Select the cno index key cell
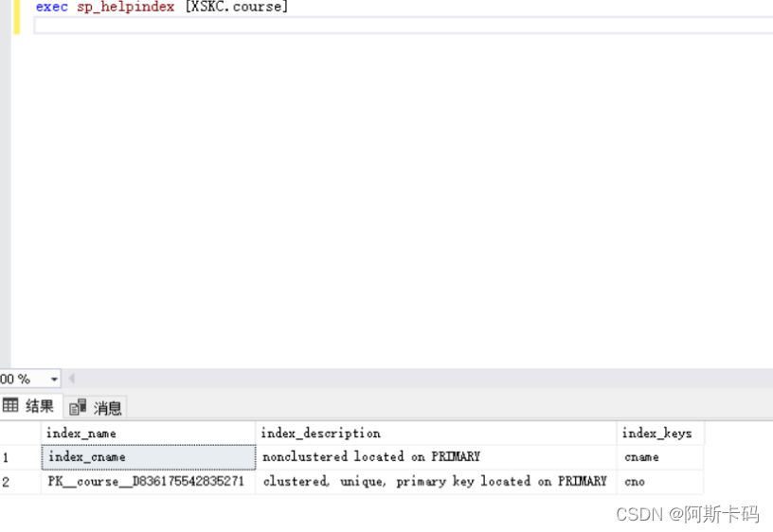This screenshot has width=773, height=532. [660, 481]
